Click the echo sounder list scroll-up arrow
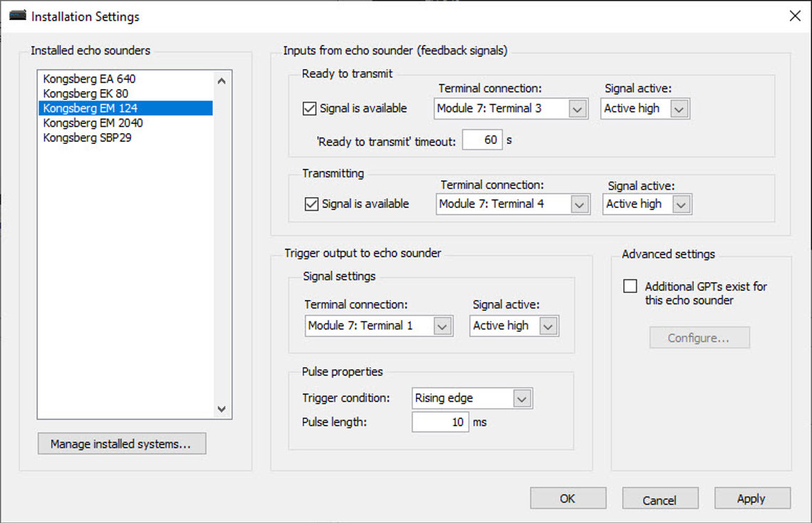The image size is (812, 523). [222, 81]
